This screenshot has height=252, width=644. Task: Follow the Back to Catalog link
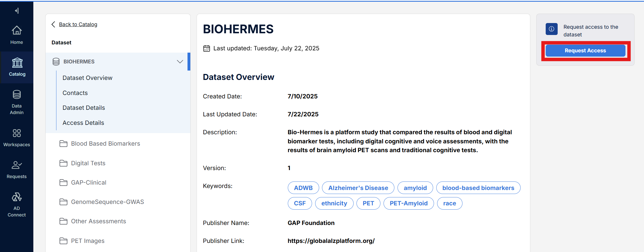pyautogui.click(x=78, y=24)
